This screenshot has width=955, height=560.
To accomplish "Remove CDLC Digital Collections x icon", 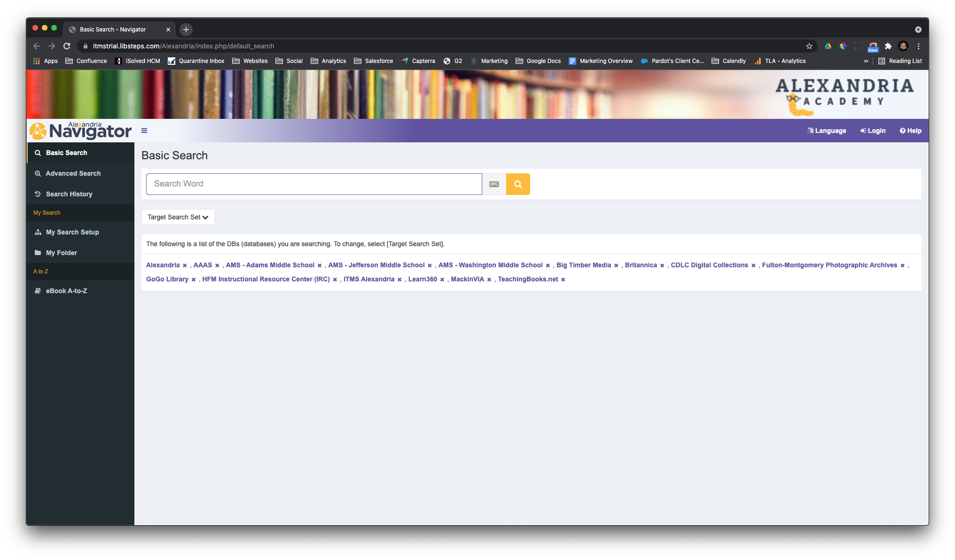I will [753, 265].
